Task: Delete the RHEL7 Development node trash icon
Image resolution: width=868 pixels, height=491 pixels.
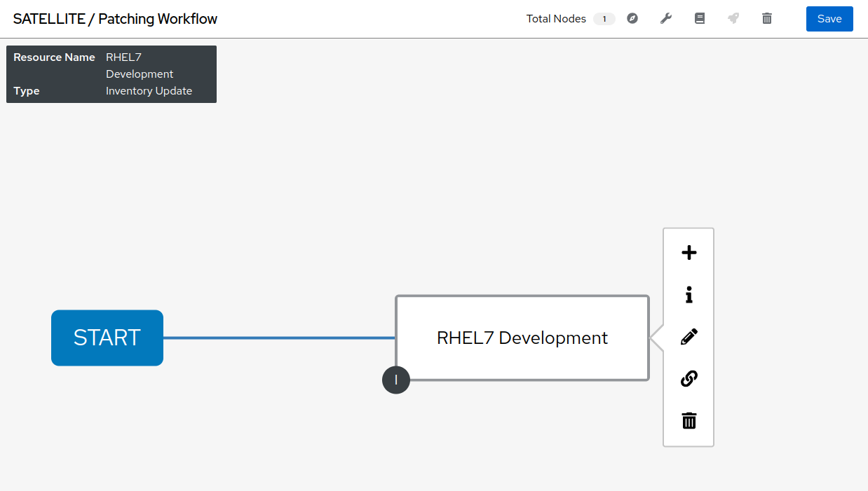Action: point(689,421)
